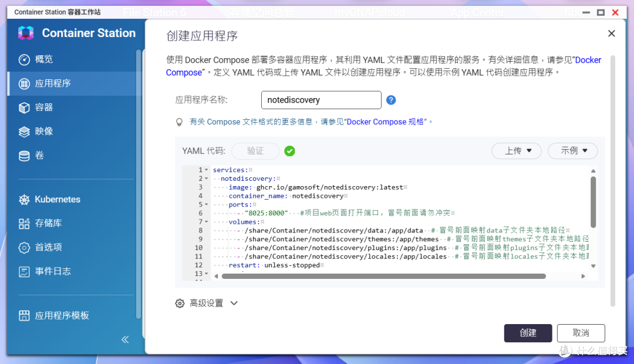Click the YAML editor scroll-down arrow
The height and width of the screenshot is (364, 634).
click(x=593, y=266)
